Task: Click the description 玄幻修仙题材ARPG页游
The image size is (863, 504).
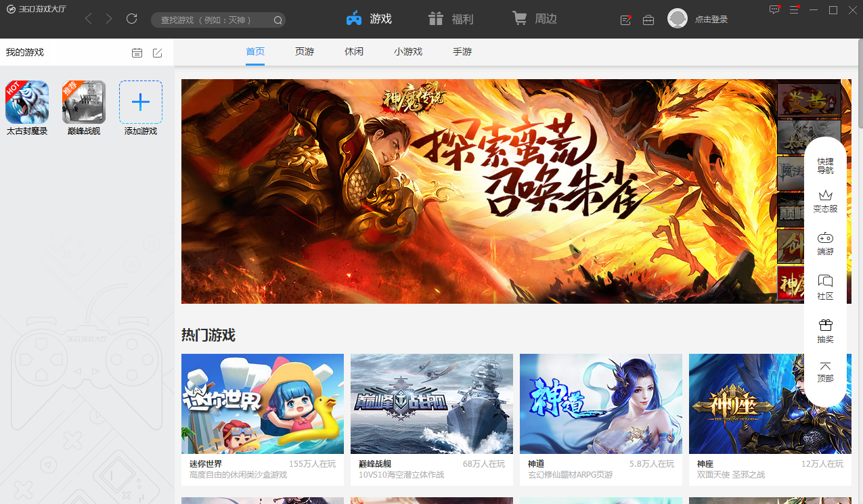Action: (x=570, y=475)
